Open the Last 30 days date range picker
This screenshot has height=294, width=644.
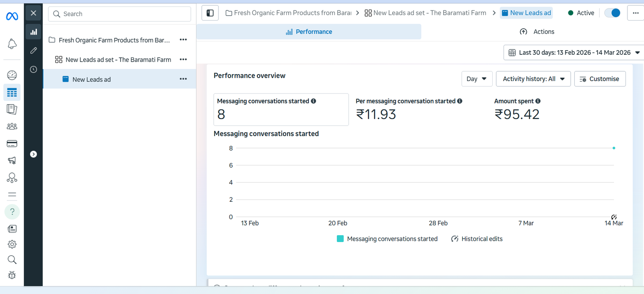coord(574,53)
